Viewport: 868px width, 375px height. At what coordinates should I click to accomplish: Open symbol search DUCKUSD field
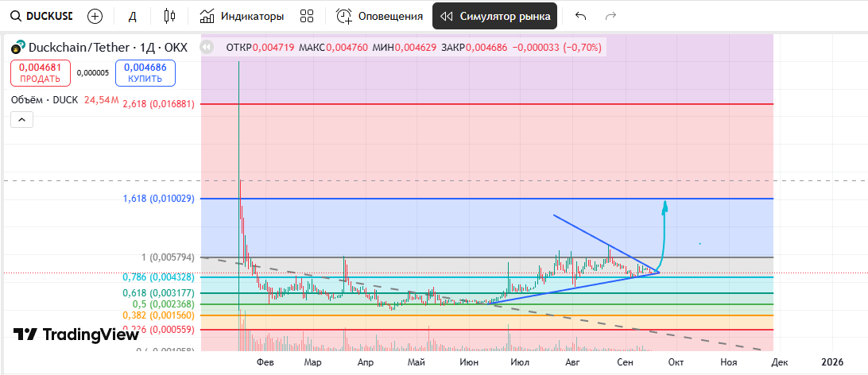click(42, 16)
